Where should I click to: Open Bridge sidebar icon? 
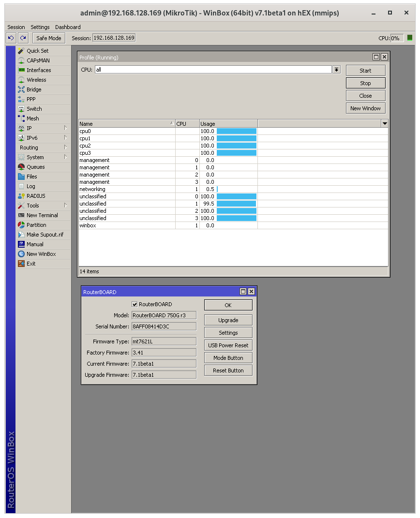[21, 89]
